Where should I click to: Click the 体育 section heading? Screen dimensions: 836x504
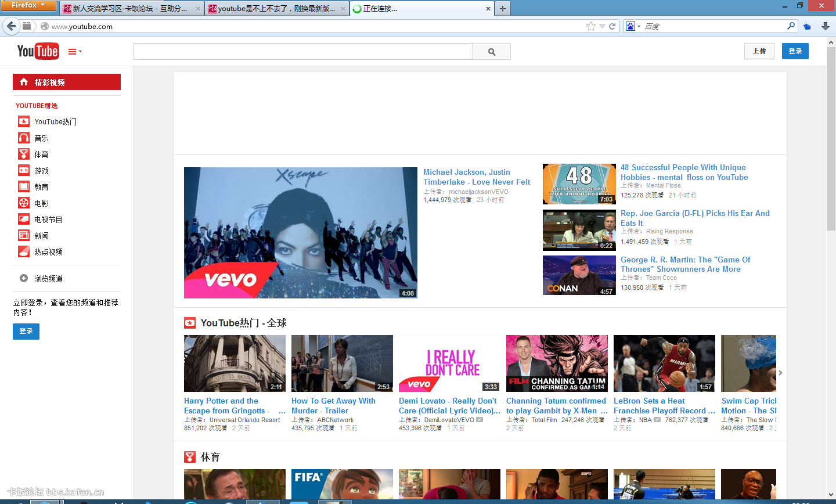pyautogui.click(x=211, y=457)
